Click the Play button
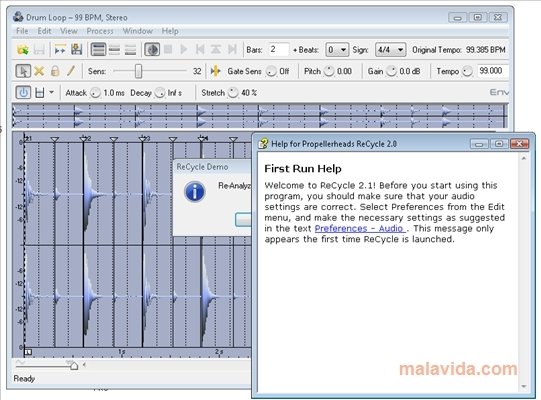 (184, 50)
